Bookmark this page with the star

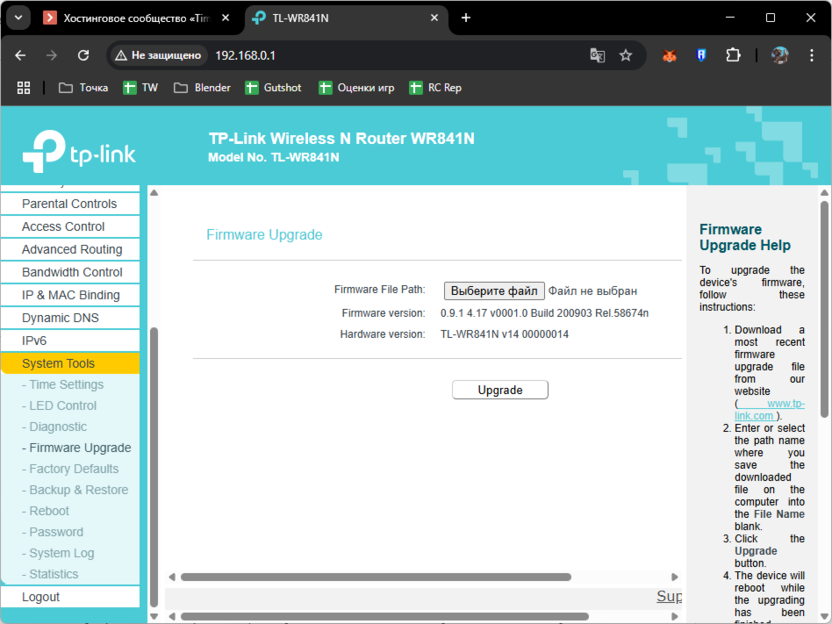[626, 55]
